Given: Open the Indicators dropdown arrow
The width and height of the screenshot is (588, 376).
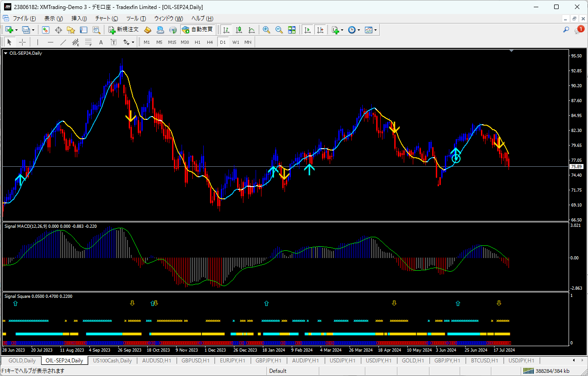Looking at the screenshot, I should point(342,30).
